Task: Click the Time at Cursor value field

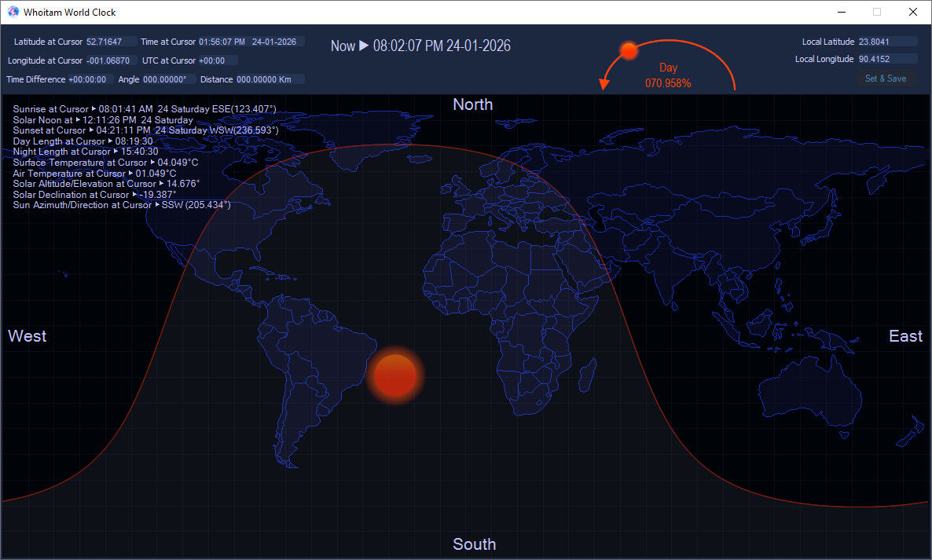Action: (250, 42)
